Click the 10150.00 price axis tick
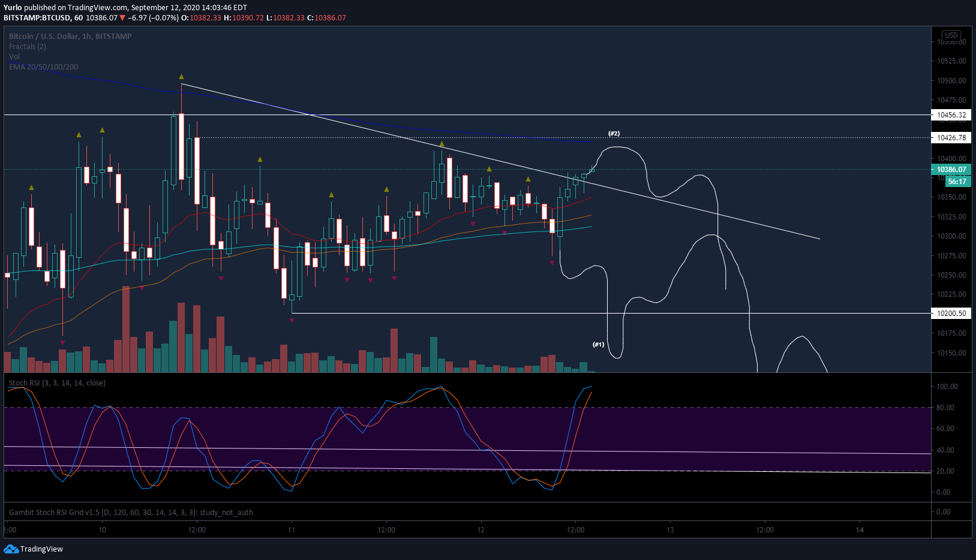Viewport: 976px width, 560px height. coord(951,353)
